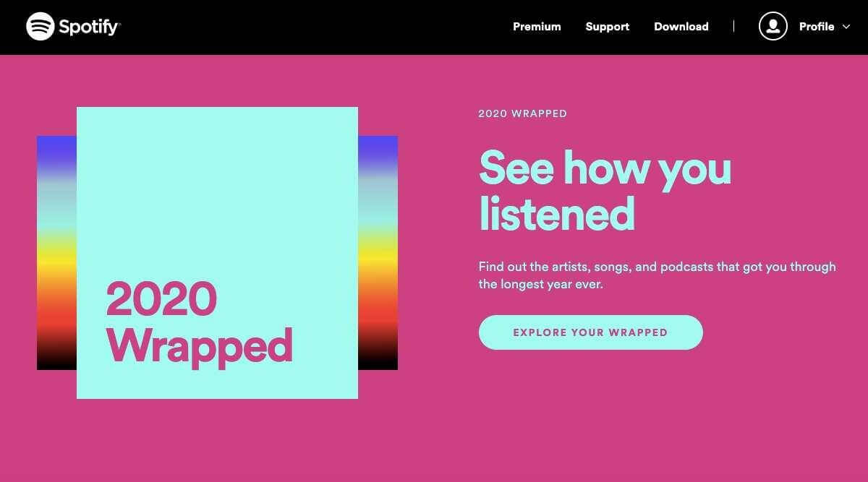
Task: Click the divider line before the profile avatar
Action: tap(733, 27)
